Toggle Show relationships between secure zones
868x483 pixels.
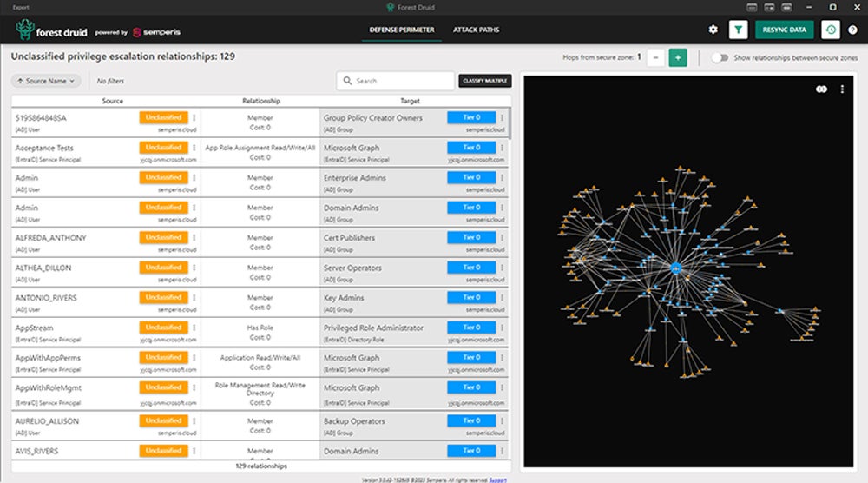pos(720,58)
